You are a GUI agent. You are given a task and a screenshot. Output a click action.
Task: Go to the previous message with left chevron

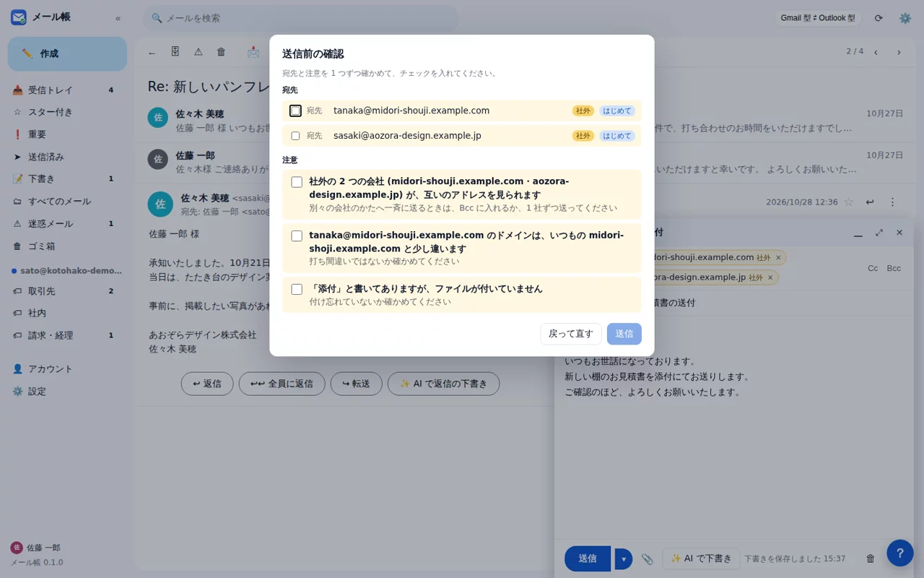point(876,52)
